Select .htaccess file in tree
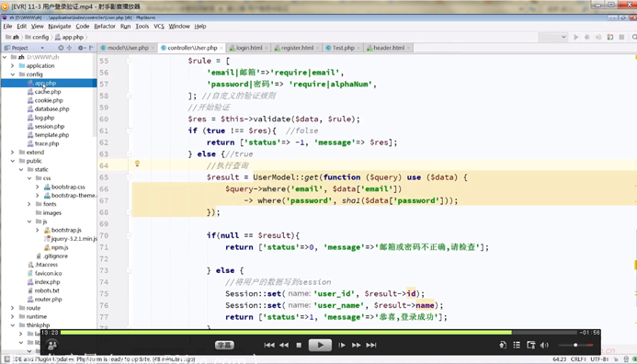The width and height of the screenshot is (637, 364). coord(46,265)
